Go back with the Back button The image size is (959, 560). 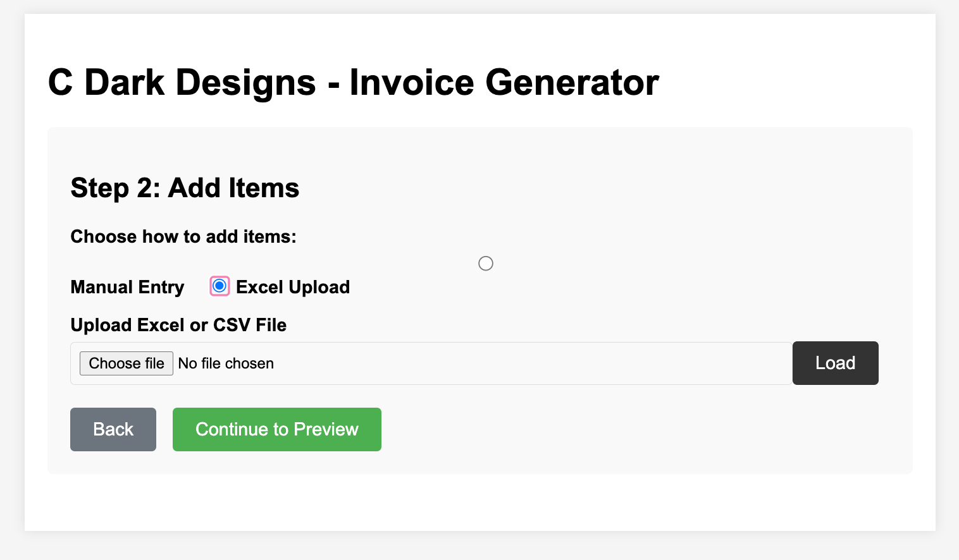coord(113,429)
